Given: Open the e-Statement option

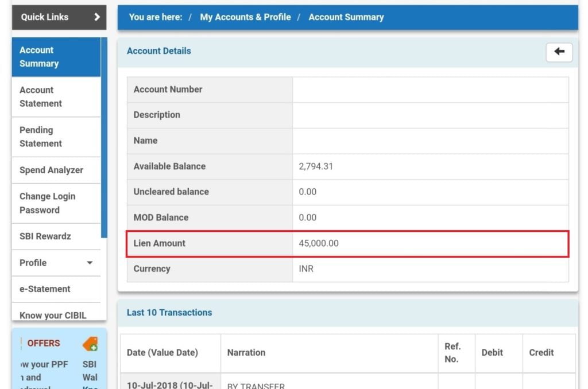Looking at the screenshot, I should click(56, 289).
